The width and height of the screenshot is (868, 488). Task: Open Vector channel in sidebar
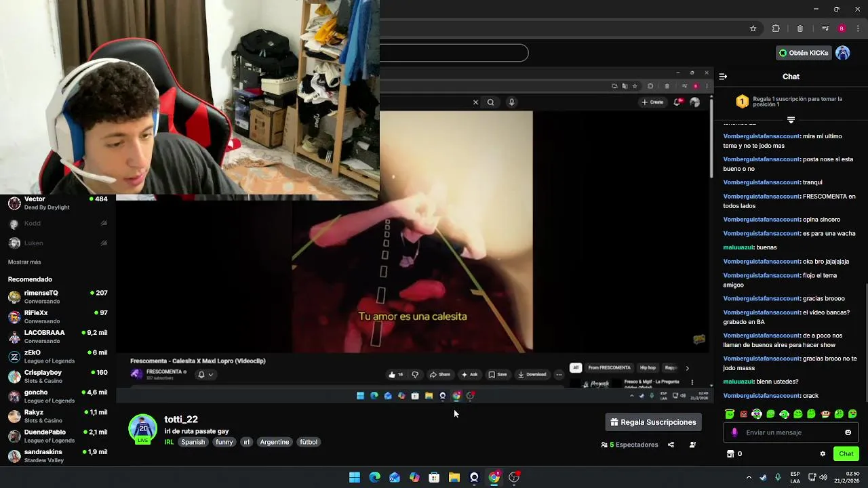tap(58, 203)
